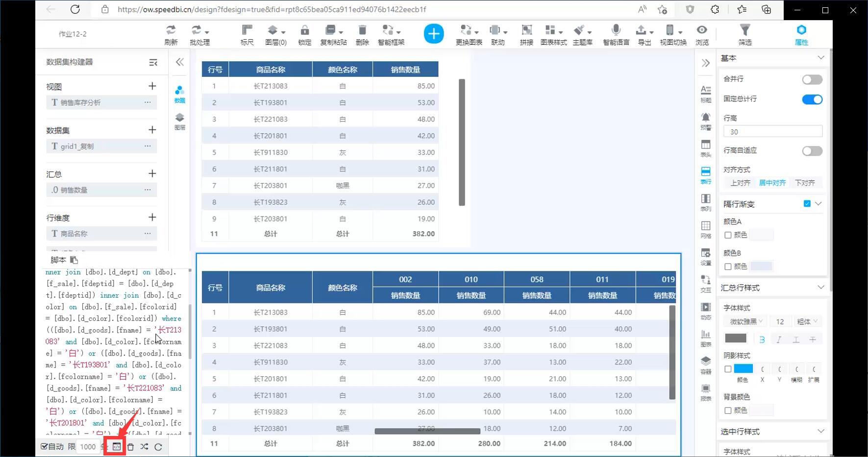Open the 粗体 font weight dropdown
This screenshot has width=868, height=457.
(807, 321)
